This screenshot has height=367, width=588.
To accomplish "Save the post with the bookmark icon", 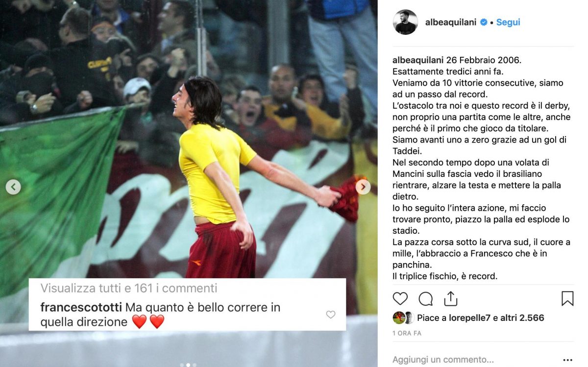I will point(567,298).
